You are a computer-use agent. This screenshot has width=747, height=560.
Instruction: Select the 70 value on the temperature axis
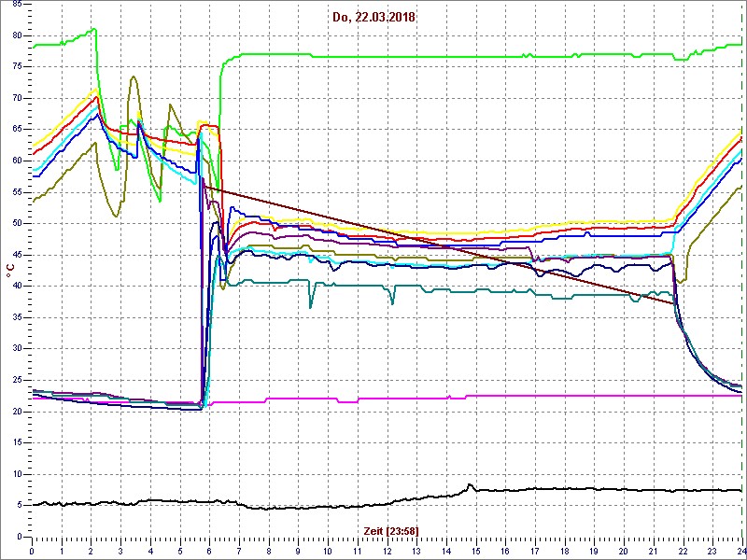pos(16,99)
